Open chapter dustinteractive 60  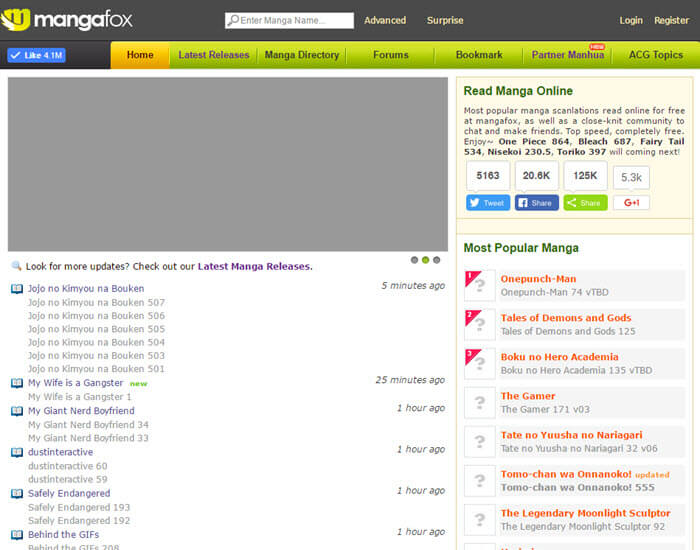click(x=68, y=466)
